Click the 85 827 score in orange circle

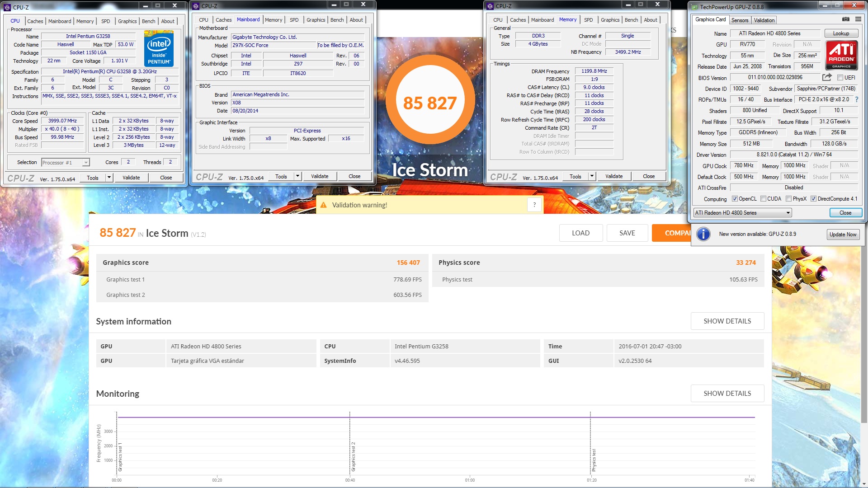tap(430, 103)
